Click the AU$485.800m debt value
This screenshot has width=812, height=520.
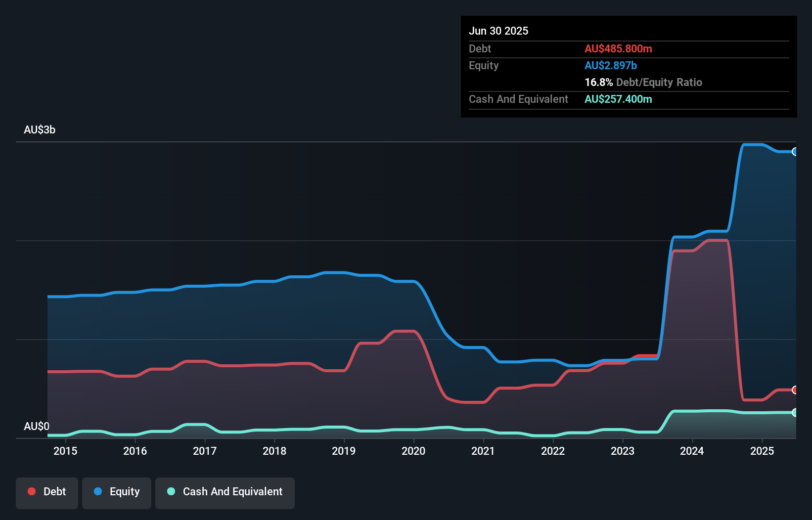coord(618,48)
